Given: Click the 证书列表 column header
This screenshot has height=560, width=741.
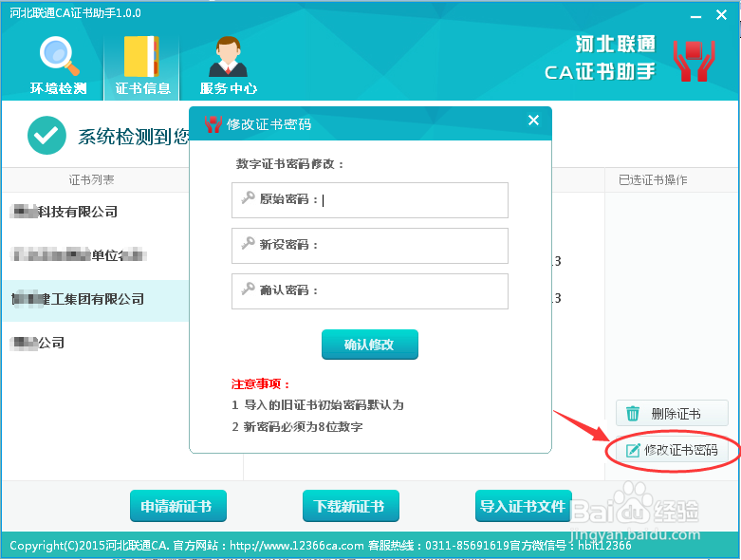Looking at the screenshot, I should click(92, 179).
